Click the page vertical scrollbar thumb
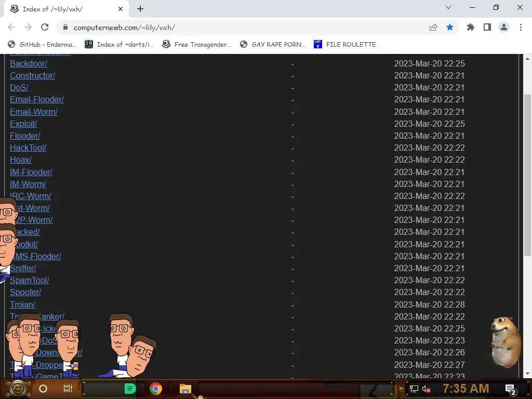 click(x=527, y=175)
